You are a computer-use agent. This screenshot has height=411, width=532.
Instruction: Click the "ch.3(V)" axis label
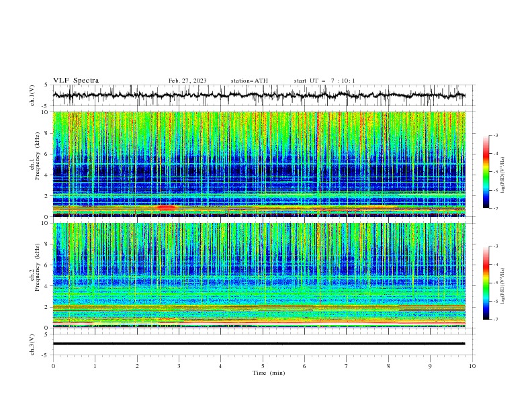(x=32, y=345)
